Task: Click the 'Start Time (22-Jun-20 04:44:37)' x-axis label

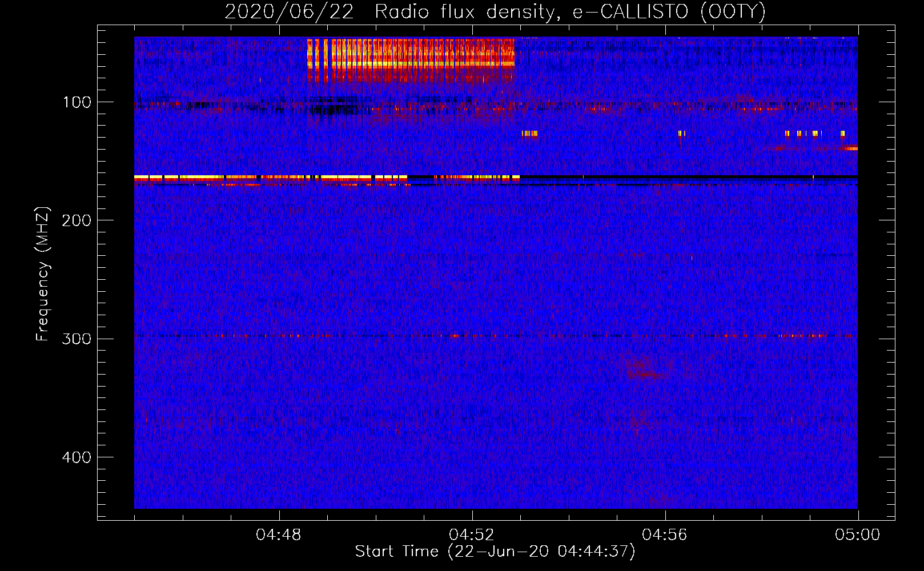Action: [x=495, y=552]
